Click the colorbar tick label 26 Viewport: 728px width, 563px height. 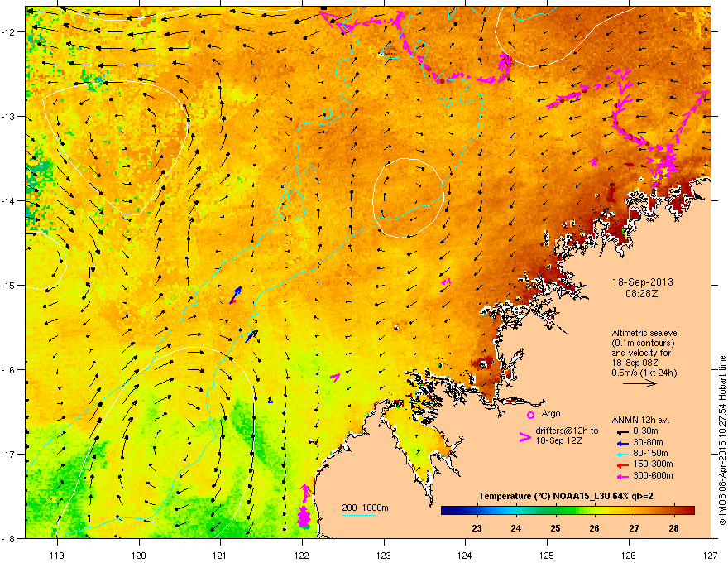coord(594,528)
